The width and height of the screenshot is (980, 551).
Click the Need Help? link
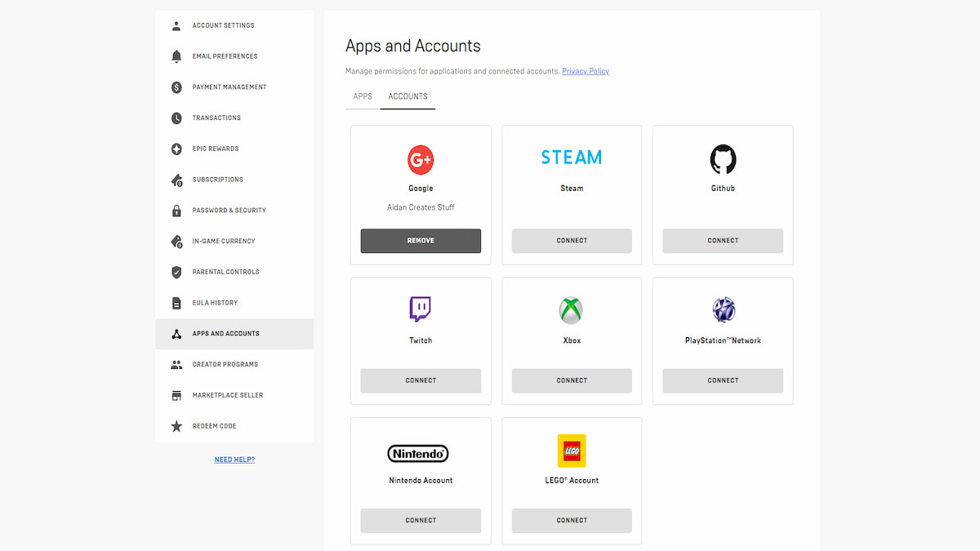[234, 460]
